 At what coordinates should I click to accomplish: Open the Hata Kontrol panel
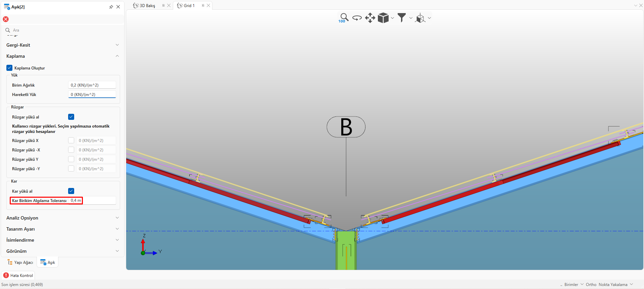[18, 276]
